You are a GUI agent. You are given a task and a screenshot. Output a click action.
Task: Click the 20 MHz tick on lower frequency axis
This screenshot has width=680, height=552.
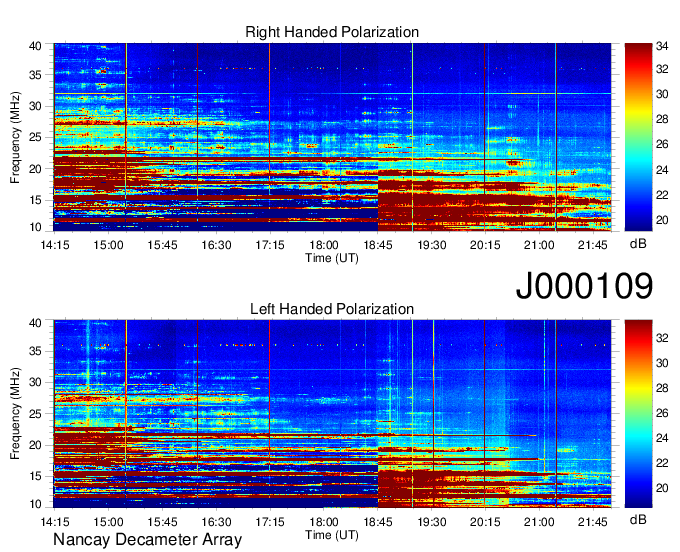[x=35, y=445]
